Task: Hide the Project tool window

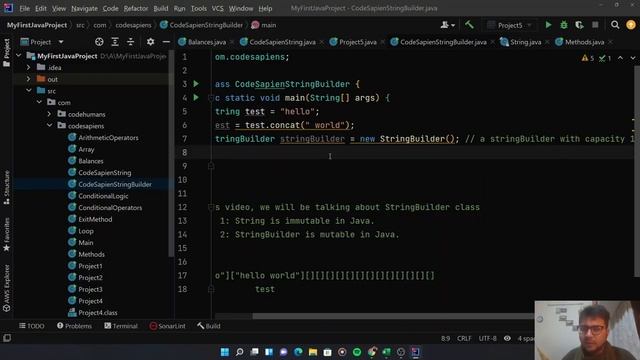Action: point(166,42)
